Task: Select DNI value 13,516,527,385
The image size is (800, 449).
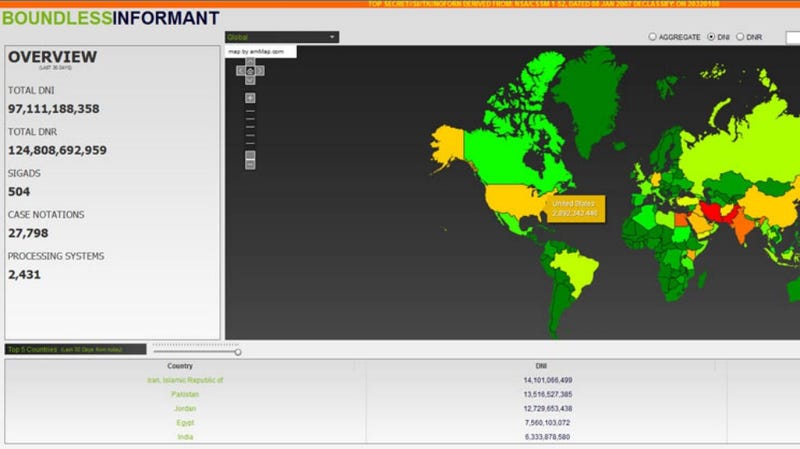Action: (x=547, y=394)
